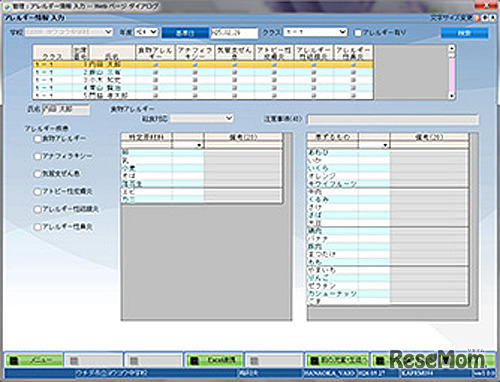Click アトピー性皮膚炎 column header
The image size is (500, 382).
(274, 53)
